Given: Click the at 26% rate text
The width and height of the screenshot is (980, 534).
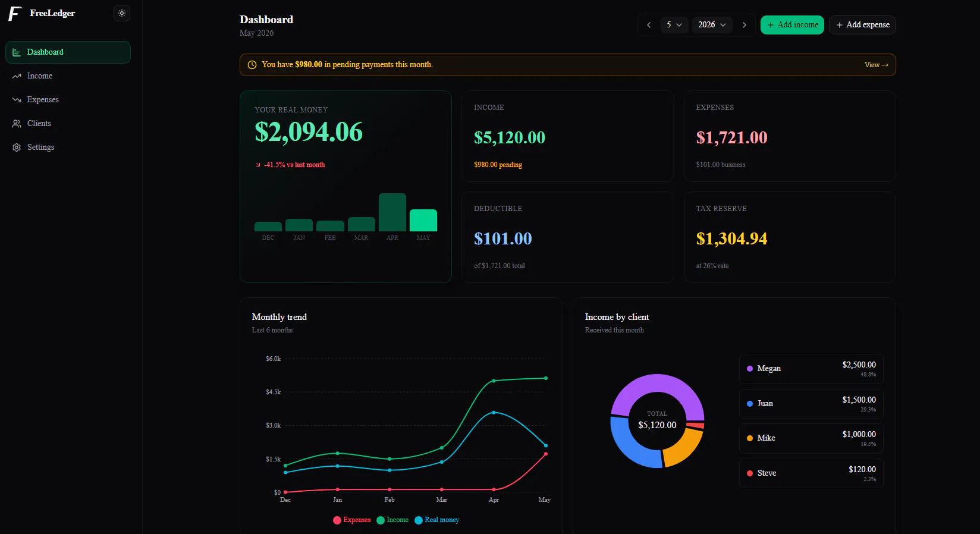Looking at the screenshot, I should coord(712,266).
